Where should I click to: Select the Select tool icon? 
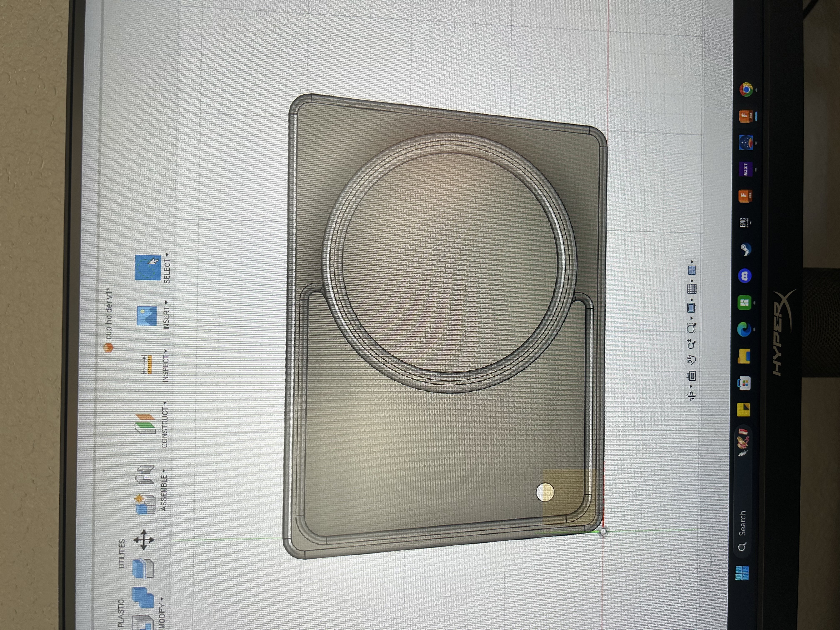pyautogui.click(x=148, y=267)
